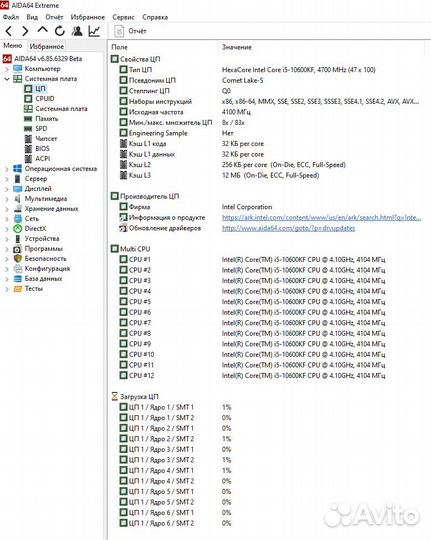431x540 pixels.
Task: Select the AIDA64 v6.85.6329 Beta root node
Action: coord(42,59)
